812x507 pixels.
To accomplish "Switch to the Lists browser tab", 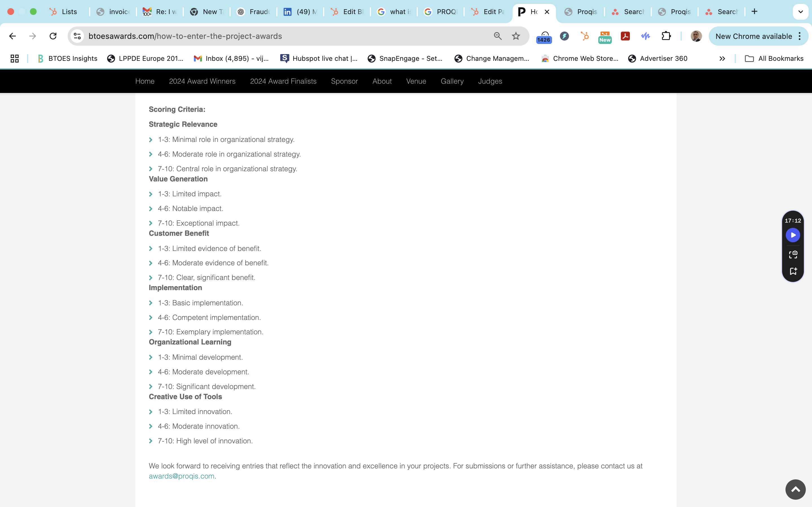I will click(64, 12).
